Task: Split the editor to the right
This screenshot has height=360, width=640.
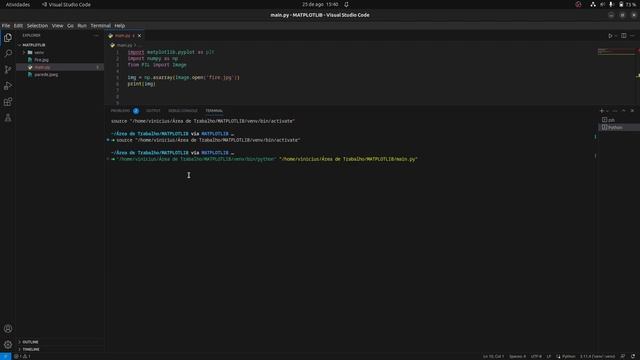Action: [624, 36]
